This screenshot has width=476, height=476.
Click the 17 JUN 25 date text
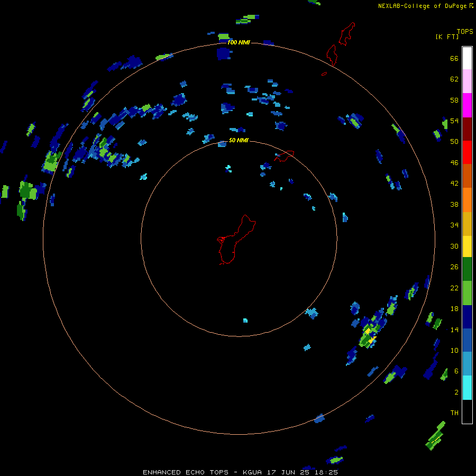[x=288, y=472]
